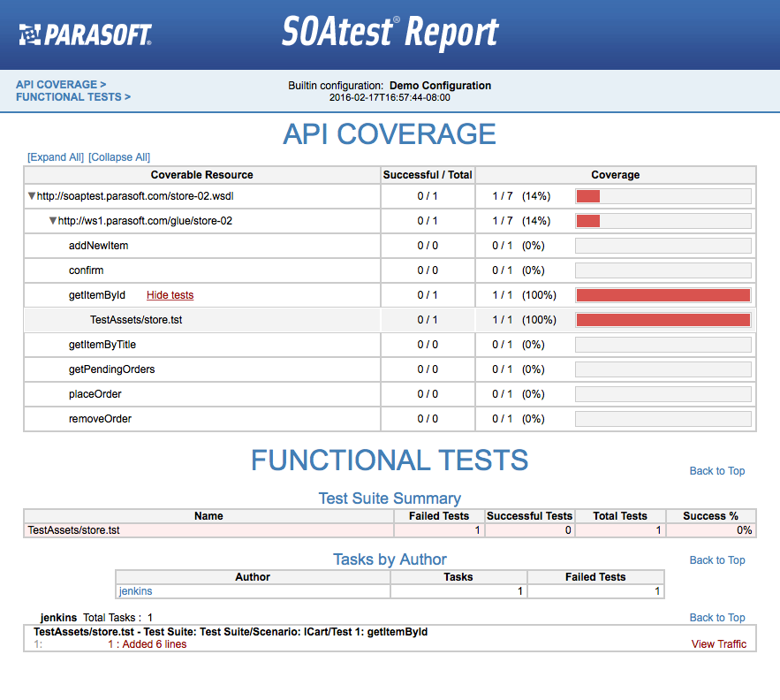The image size is (780, 700).
Task: Click the Tasks by Author heading
Action: [390, 559]
